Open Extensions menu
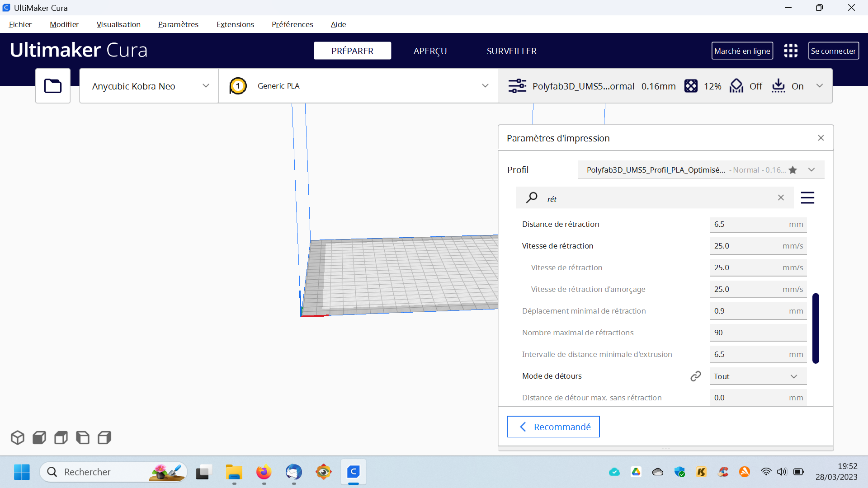The width and height of the screenshot is (868, 488). pos(235,24)
